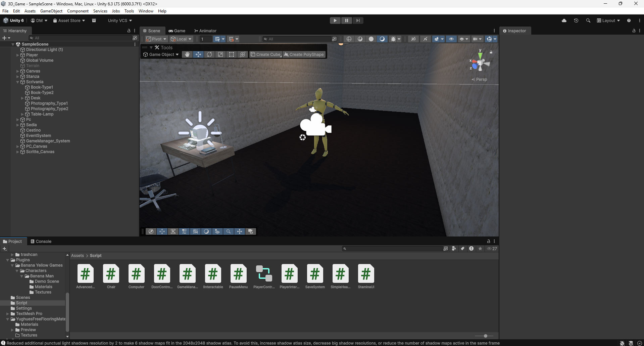Click the Create Cube button
Viewport: 644px width, 346px height.
265,54
